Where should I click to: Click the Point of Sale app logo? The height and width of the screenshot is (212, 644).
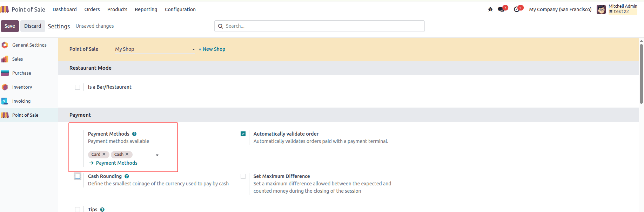(5, 9)
